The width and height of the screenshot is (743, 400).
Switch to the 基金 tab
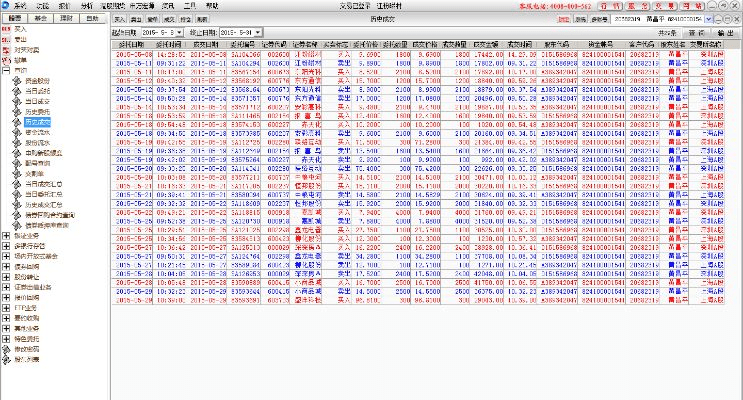pos(39,18)
